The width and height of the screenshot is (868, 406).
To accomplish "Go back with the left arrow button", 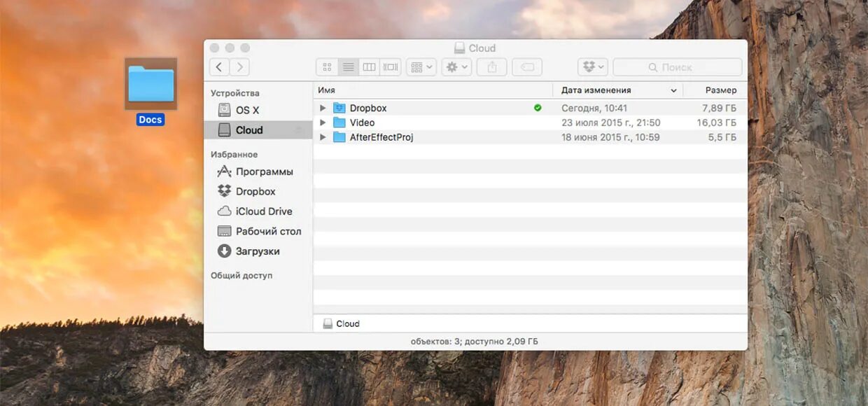I will click(x=219, y=67).
